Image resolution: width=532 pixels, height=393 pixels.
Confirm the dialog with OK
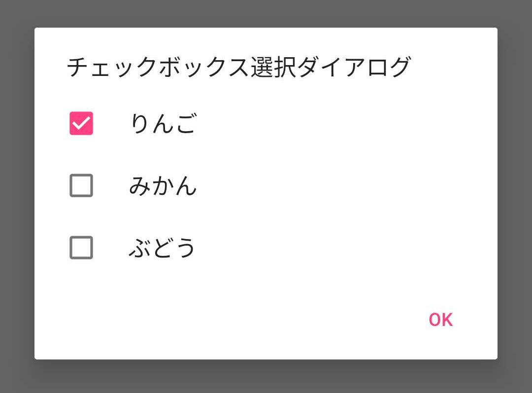(x=442, y=320)
